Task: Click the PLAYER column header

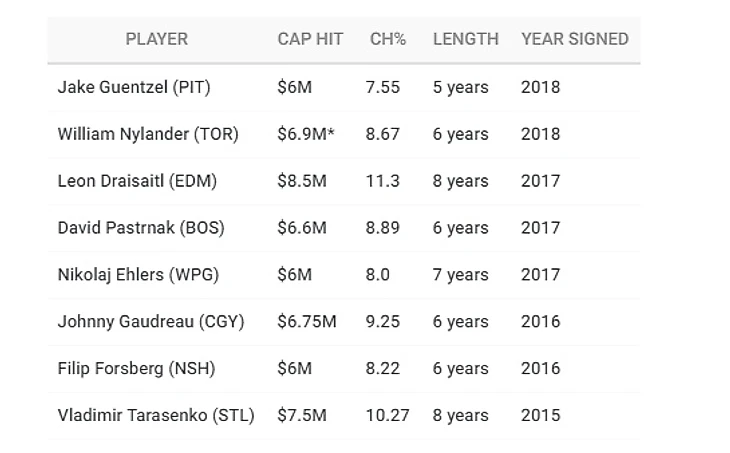Action: coord(156,39)
